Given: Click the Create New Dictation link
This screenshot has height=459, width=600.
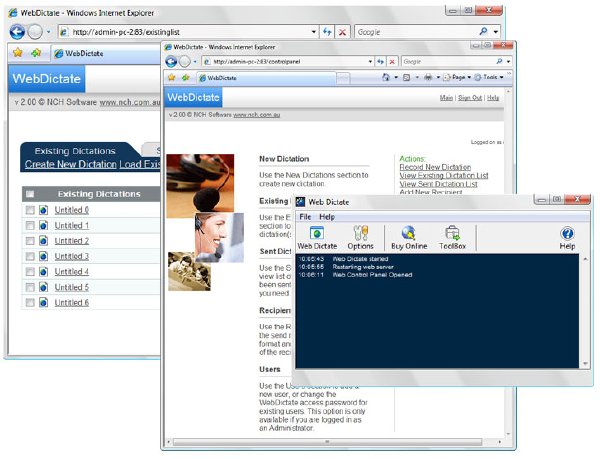Looking at the screenshot, I should [x=70, y=164].
